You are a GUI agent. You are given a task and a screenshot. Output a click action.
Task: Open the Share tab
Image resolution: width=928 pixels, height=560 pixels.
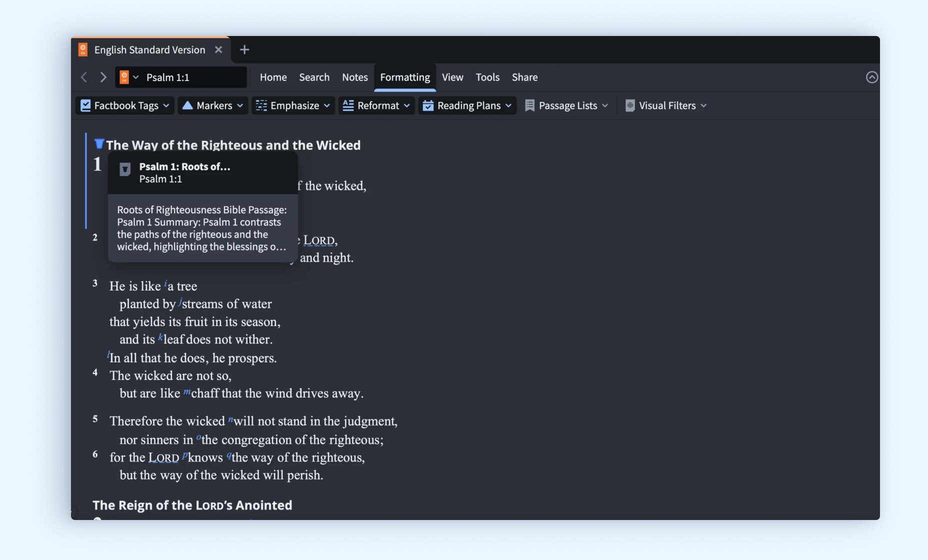(525, 77)
